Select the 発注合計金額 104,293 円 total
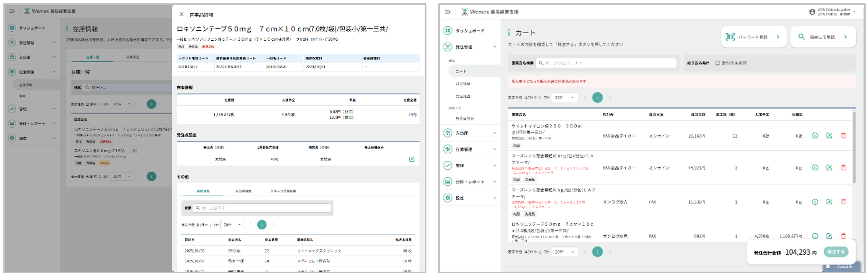Viewport: 868px width, 275px height. (x=785, y=252)
